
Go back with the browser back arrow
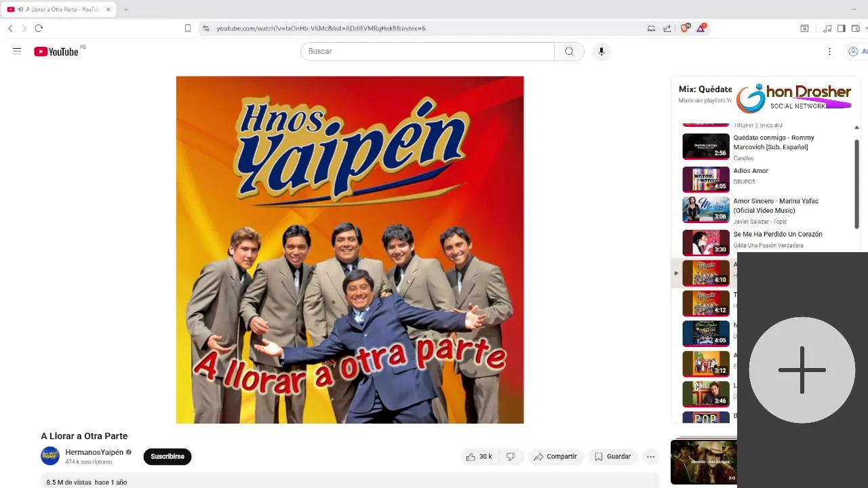[10, 28]
